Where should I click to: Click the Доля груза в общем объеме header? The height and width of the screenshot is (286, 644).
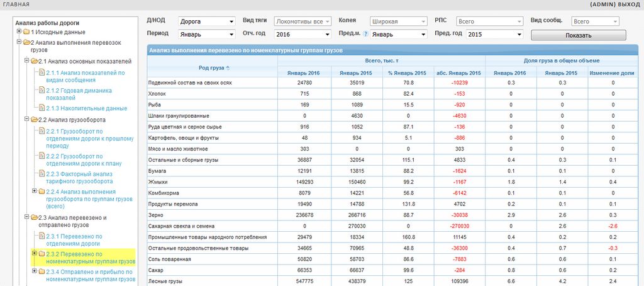pyautogui.click(x=562, y=60)
